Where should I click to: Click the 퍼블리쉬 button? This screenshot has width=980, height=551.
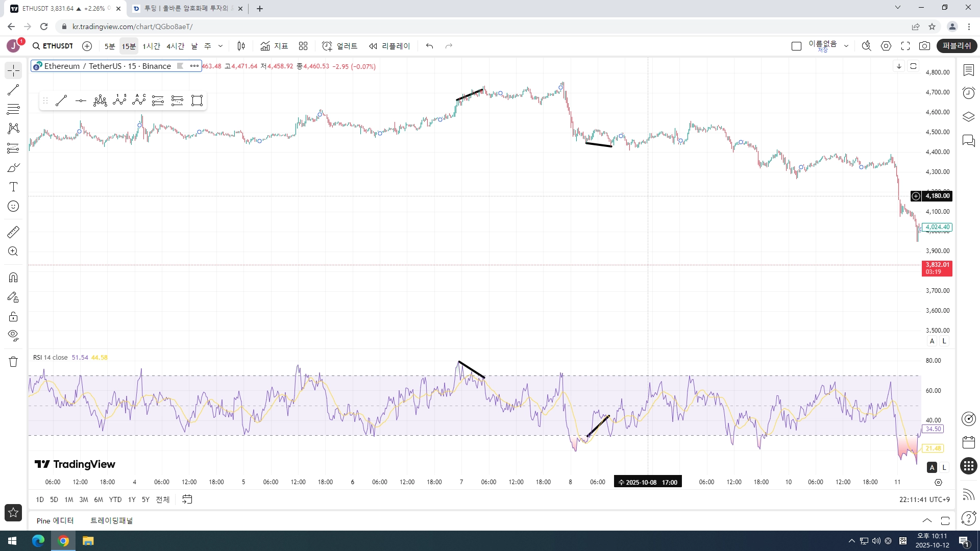click(x=957, y=46)
